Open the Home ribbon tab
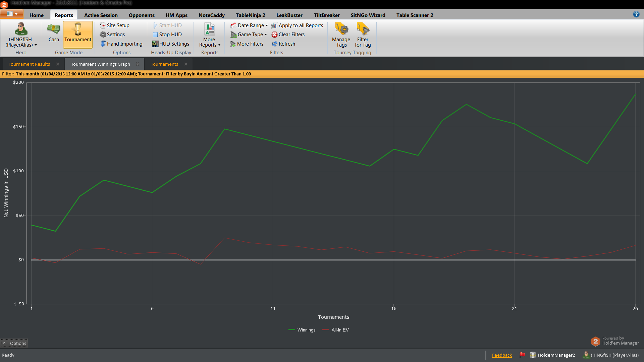 [x=37, y=15]
